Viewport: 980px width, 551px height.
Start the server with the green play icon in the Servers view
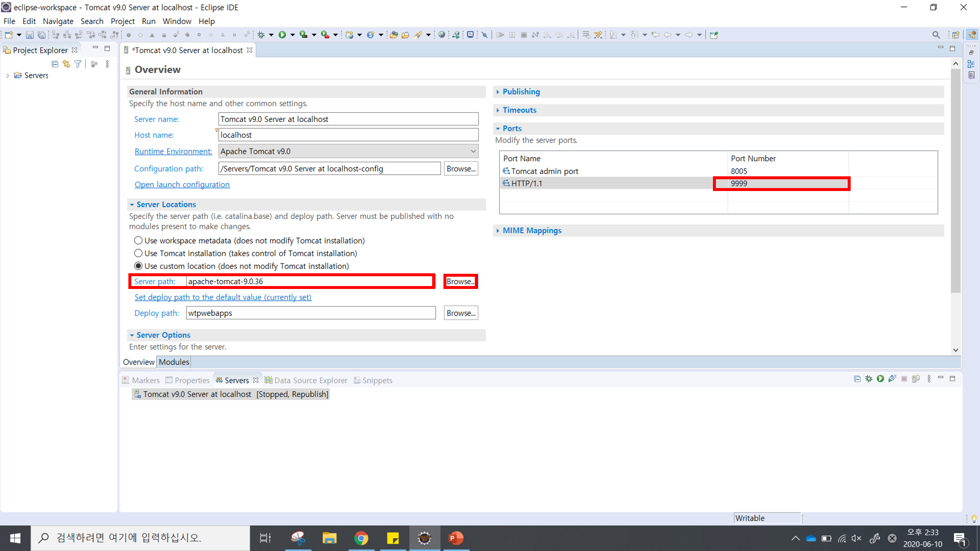[x=881, y=379]
